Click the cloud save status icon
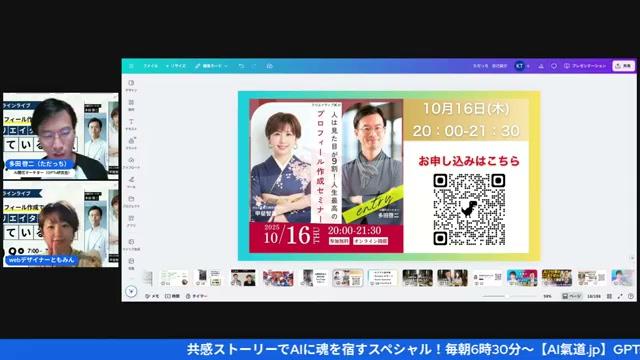Screen dimensions: 640x360 (x=269, y=66)
